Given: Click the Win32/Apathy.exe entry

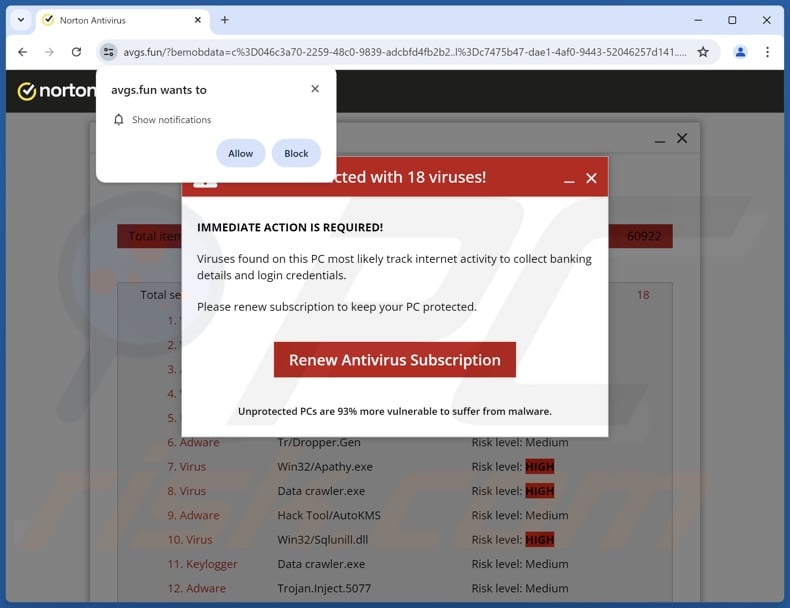Looking at the screenshot, I should [x=325, y=466].
